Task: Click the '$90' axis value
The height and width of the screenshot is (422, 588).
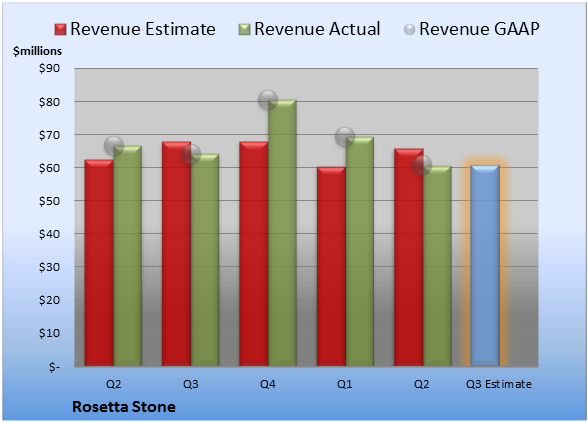Action: pos(50,69)
